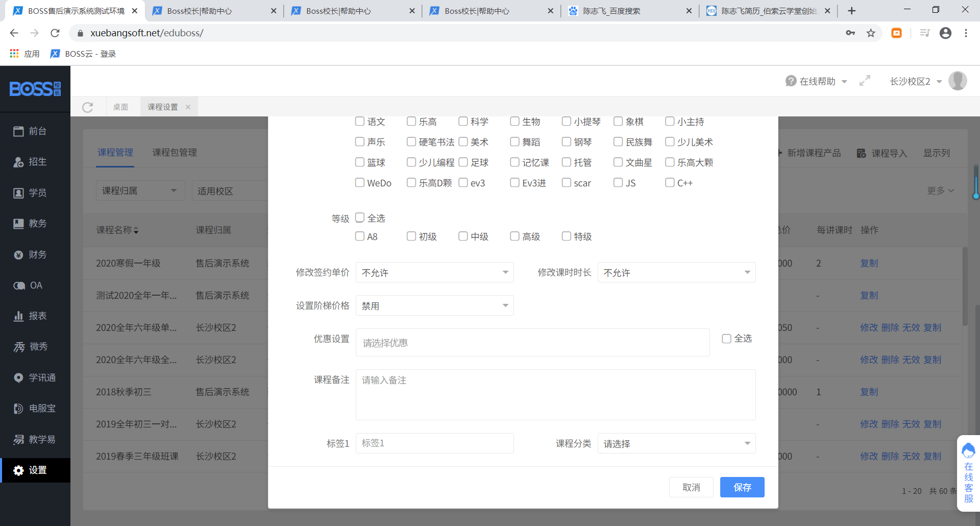Open the 微秀 sidebar icon
980x526 pixels.
coord(19,347)
